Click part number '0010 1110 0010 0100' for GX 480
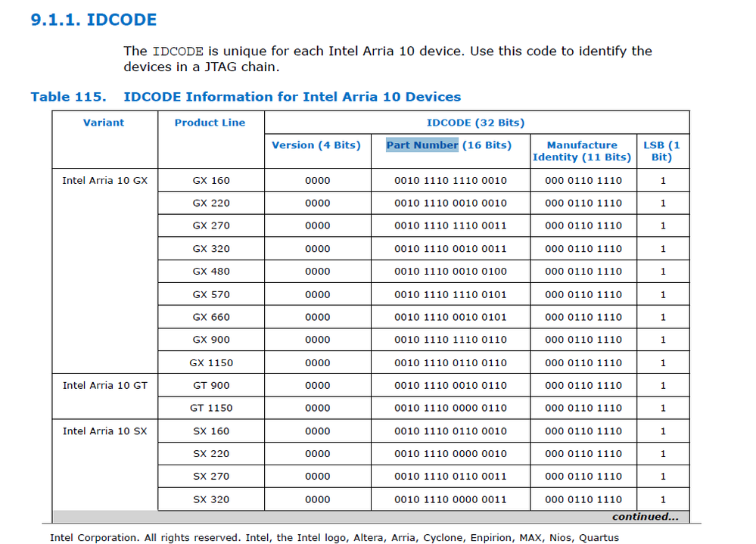Screen dimensions: 756x544 [x=450, y=272]
